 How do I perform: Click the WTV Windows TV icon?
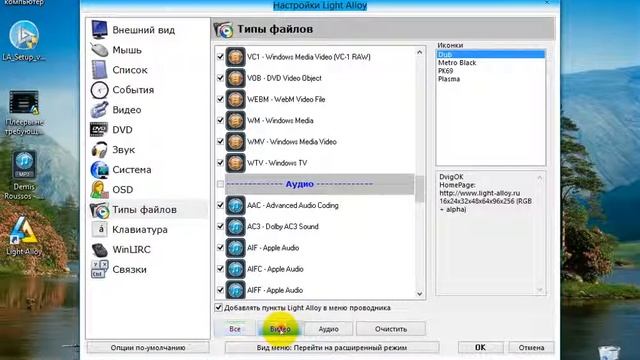235,163
